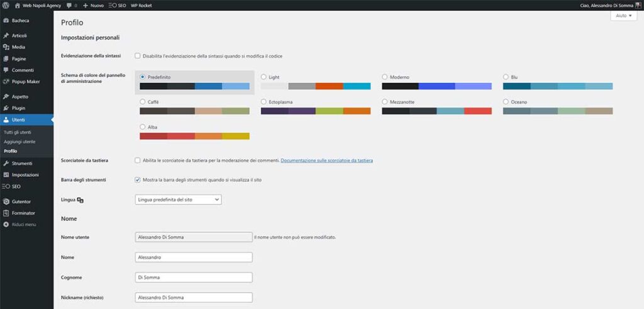The height and width of the screenshot is (309, 644).
Task: Open Strumenti tools icon in sidebar
Action: pyautogui.click(x=6, y=164)
